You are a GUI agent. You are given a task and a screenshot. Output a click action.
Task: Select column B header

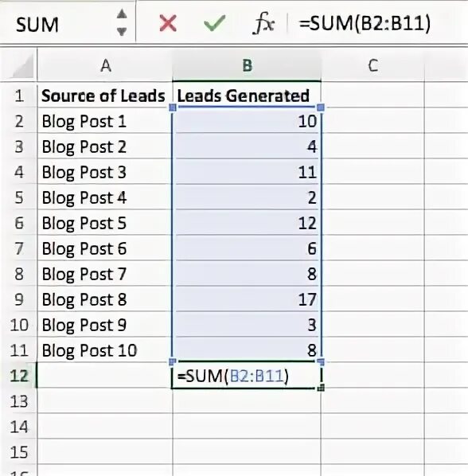(x=247, y=65)
